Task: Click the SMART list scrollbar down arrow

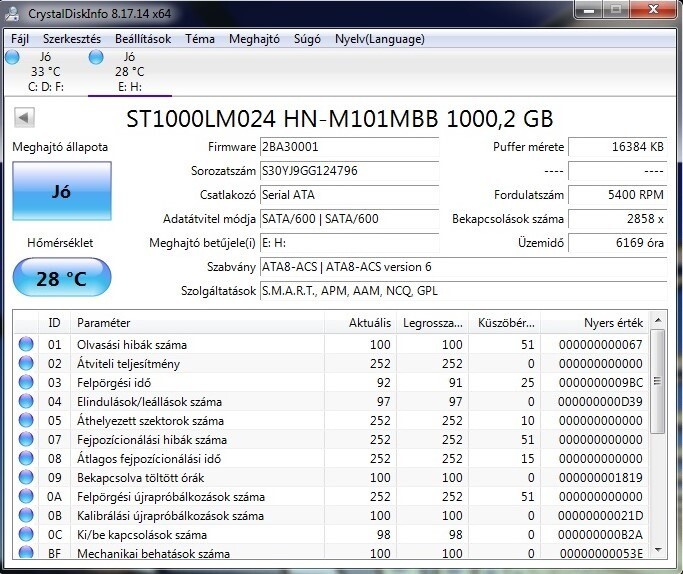Action: (658, 550)
